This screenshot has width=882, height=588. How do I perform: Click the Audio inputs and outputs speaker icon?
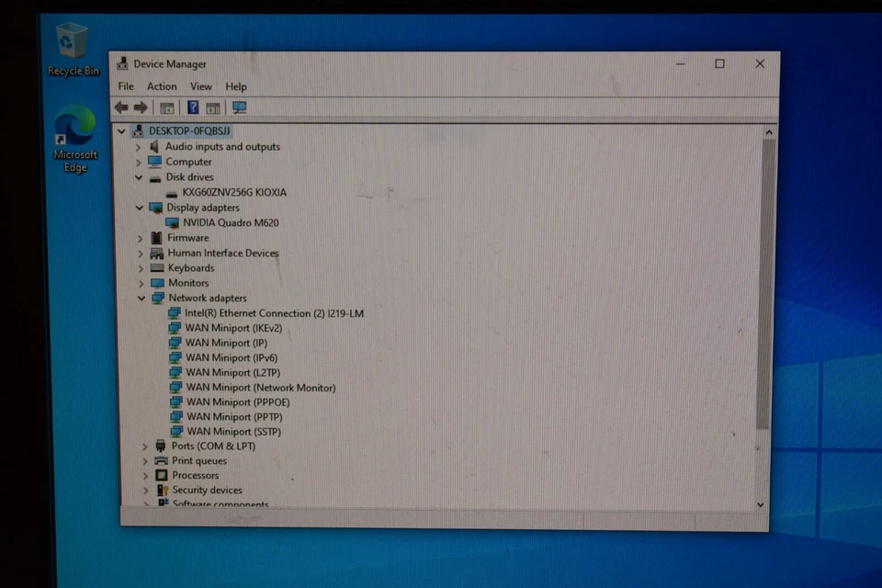tap(154, 146)
